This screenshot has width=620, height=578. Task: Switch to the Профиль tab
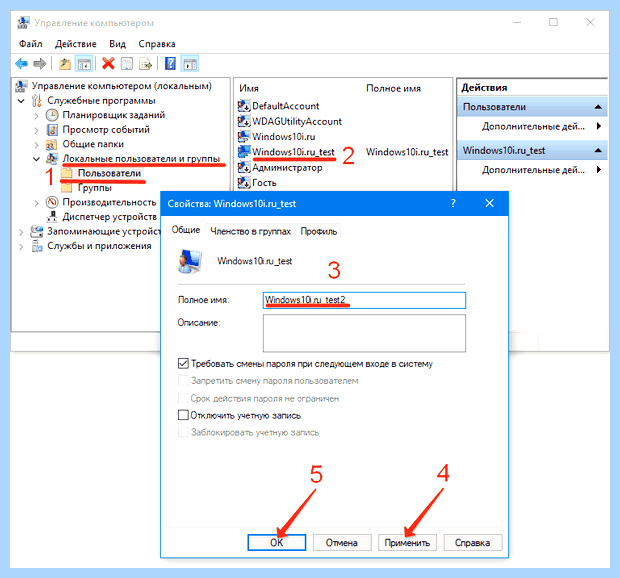click(x=319, y=231)
